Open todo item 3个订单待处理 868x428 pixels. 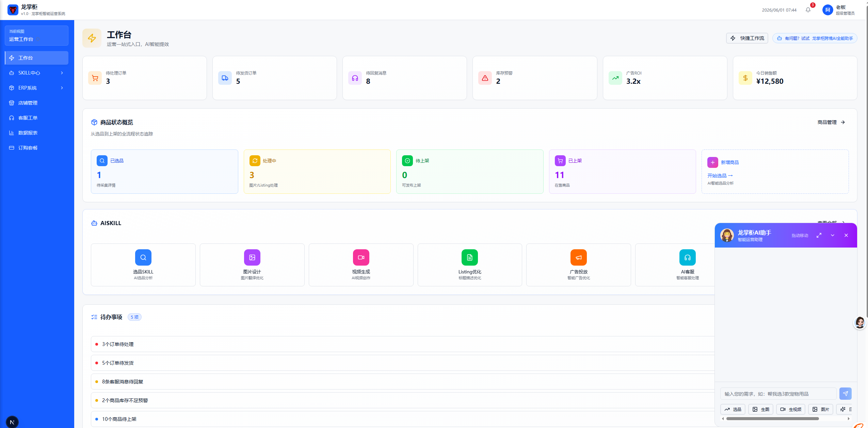point(403,344)
